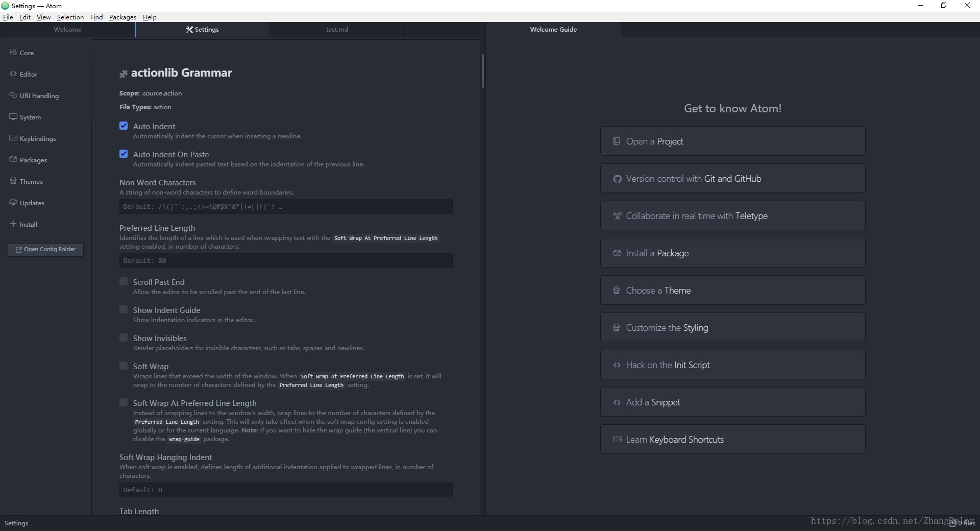
Task: Open the View menu
Action: (43, 17)
